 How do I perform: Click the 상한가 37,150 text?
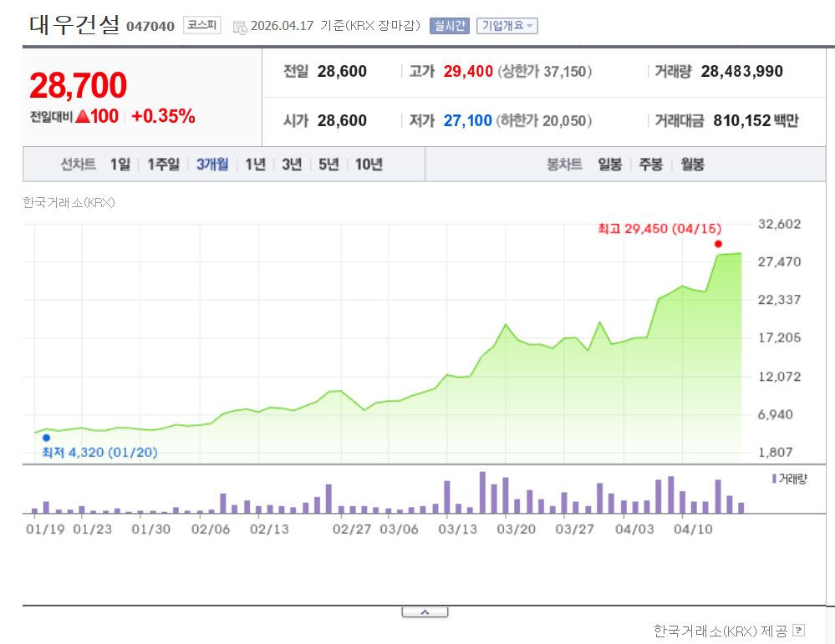click(x=544, y=71)
